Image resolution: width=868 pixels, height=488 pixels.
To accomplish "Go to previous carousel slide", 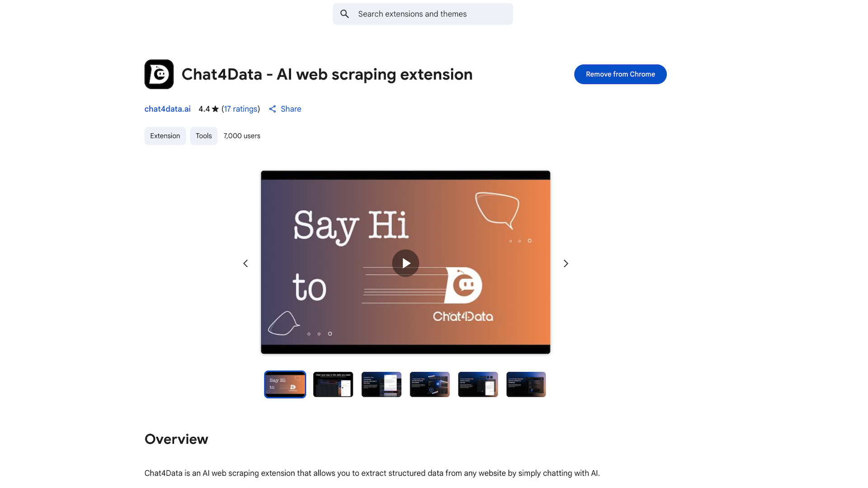I will [245, 263].
